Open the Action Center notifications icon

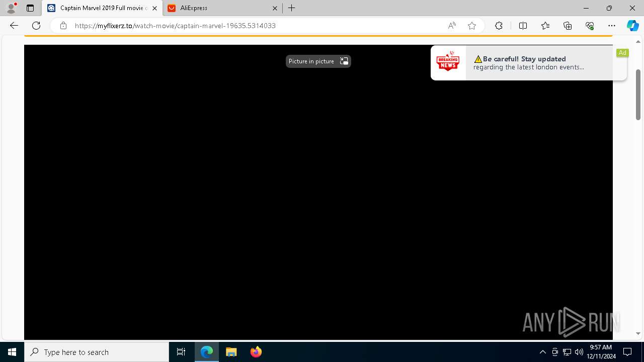click(x=627, y=352)
